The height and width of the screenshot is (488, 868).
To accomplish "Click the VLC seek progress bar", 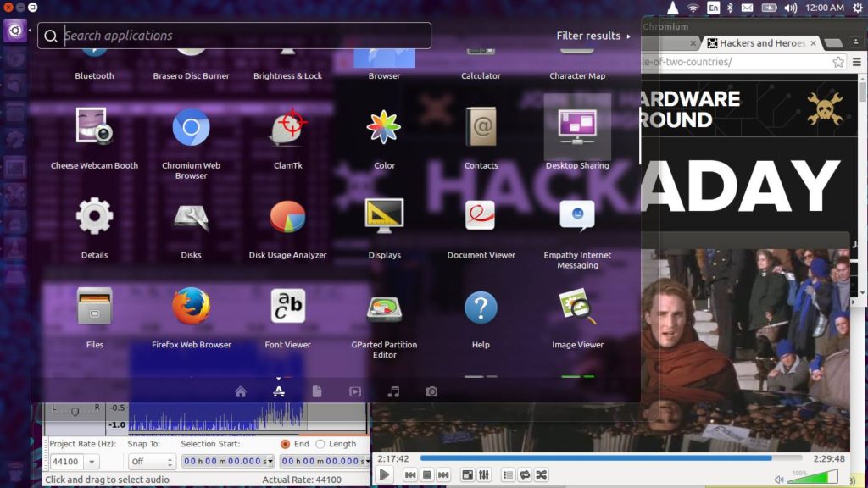I will pyautogui.click(x=611, y=458).
